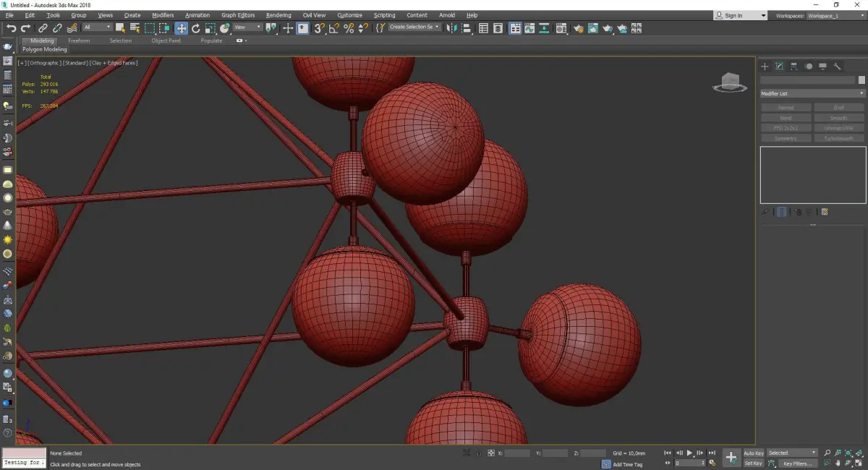
Task: Open Render Setup teapot icon
Action: [579, 28]
